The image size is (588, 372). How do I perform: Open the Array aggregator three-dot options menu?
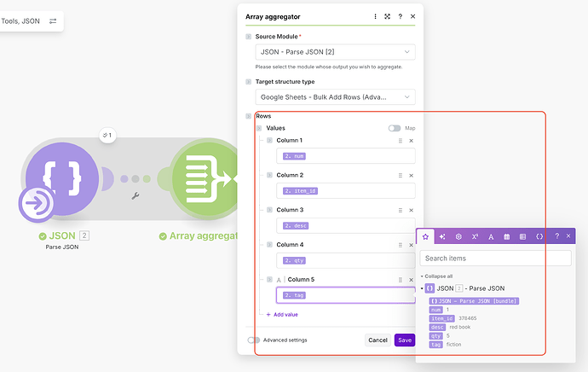tap(375, 16)
